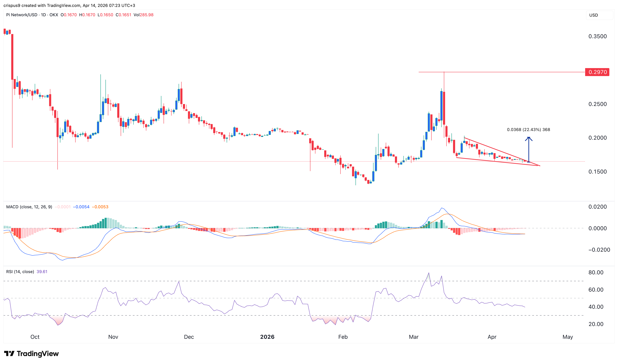Click the Vol 285.98 readout

coord(143,15)
